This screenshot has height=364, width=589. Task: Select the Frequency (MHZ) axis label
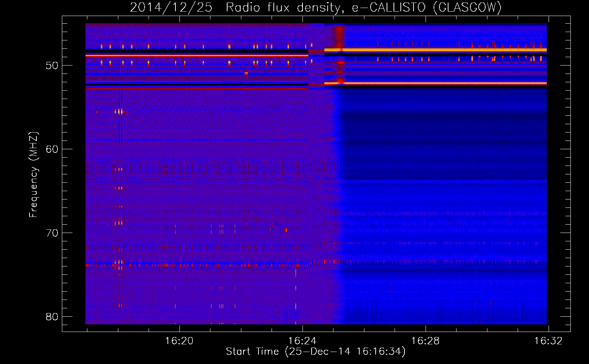(33, 175)
